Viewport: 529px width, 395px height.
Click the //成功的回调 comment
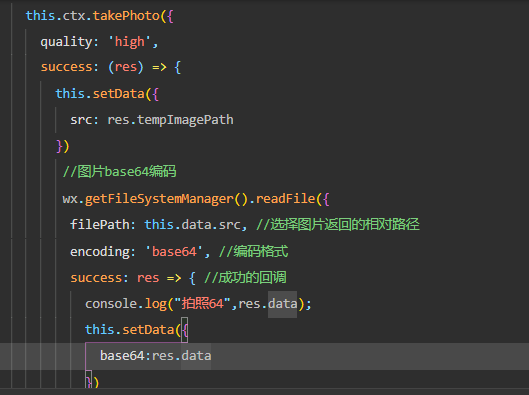coord(245,278)
